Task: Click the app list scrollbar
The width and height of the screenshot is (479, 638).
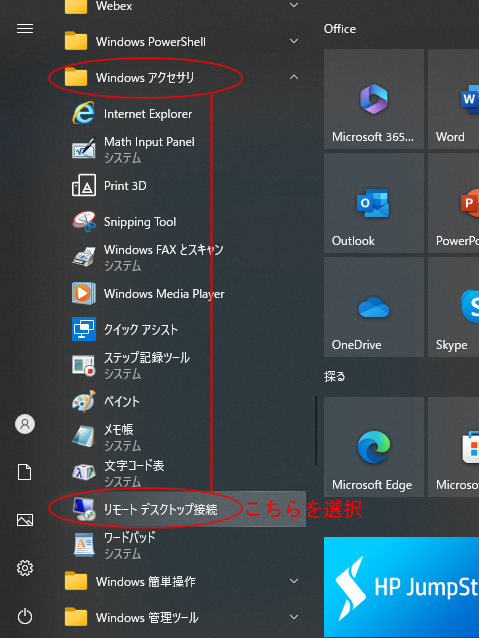Action: 316,430
